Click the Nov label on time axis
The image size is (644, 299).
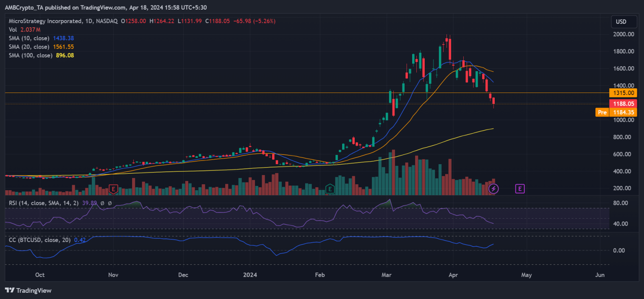114,275
